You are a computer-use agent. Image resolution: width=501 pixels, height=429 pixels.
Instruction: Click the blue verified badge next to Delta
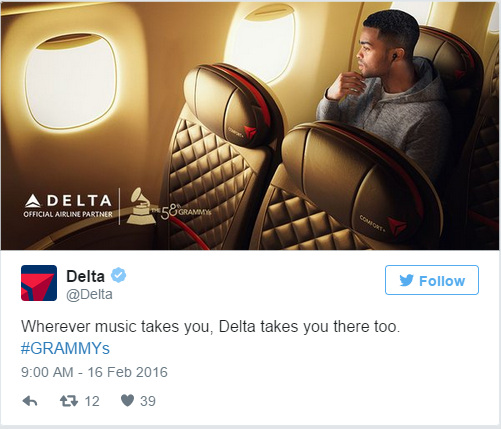click(x=118, y=275)
